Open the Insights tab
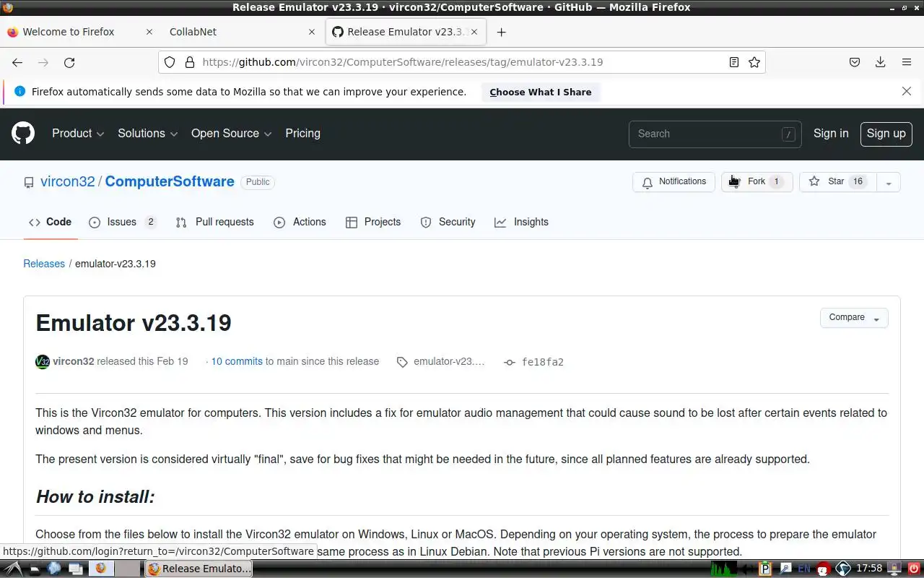The image size is (924, 578). (x=522, y=222)
